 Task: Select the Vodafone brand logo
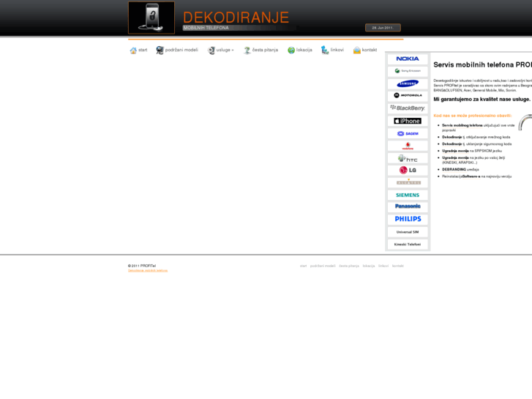(x=408, y=146)
